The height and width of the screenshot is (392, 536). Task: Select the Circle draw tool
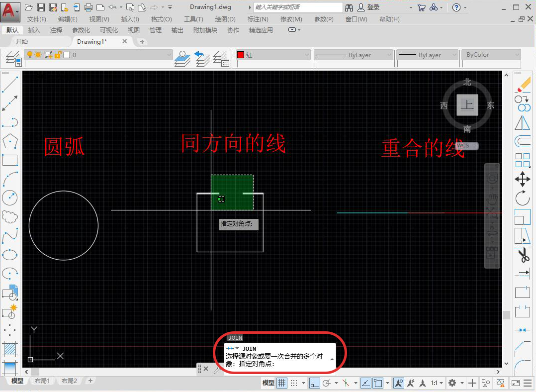pyautogui.click(x=10, y=198)
